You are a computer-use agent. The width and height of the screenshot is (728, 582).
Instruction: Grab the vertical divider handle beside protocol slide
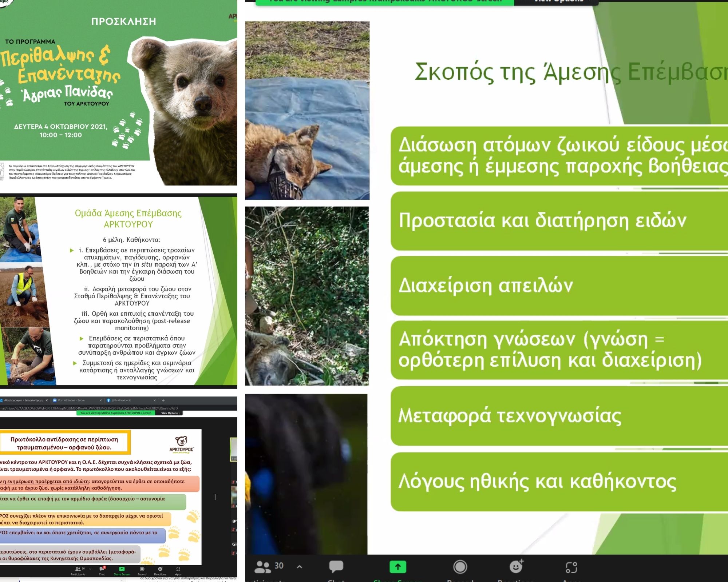[x=215, y=497]
